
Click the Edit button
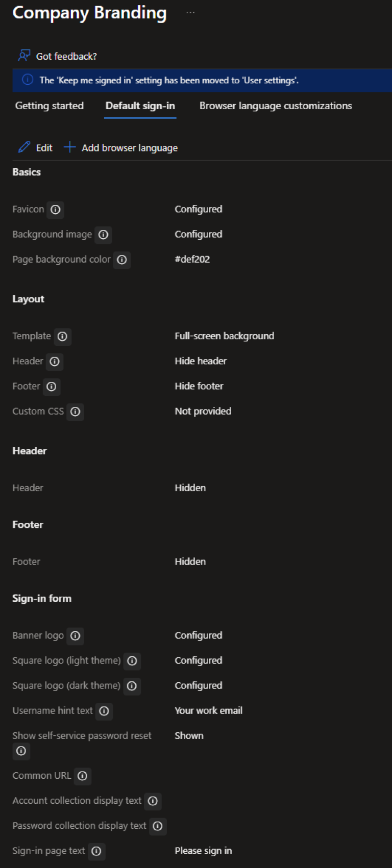tap(35, 148)
